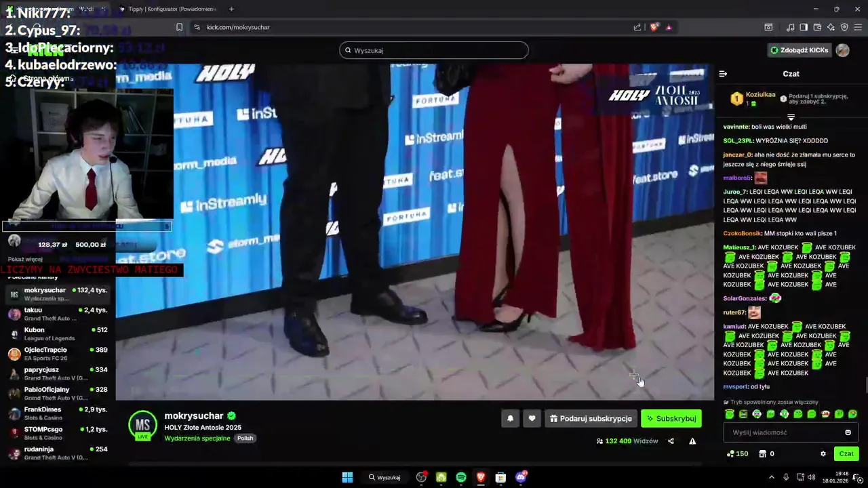Screen dimensions: 868x488
Task: Open KICKs shop icon showing 0
Action: 766,454
